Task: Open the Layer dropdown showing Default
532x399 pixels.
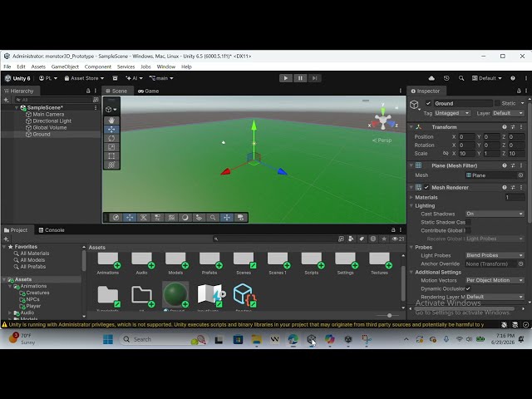Action: tap(508, 113)
